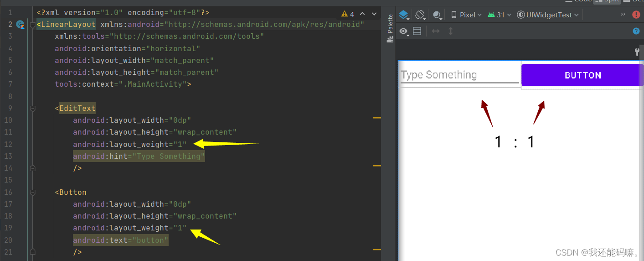Select the Type Something EditText in preview
Viewport: 644px width, 261px height.
click(x=459, y=75)
